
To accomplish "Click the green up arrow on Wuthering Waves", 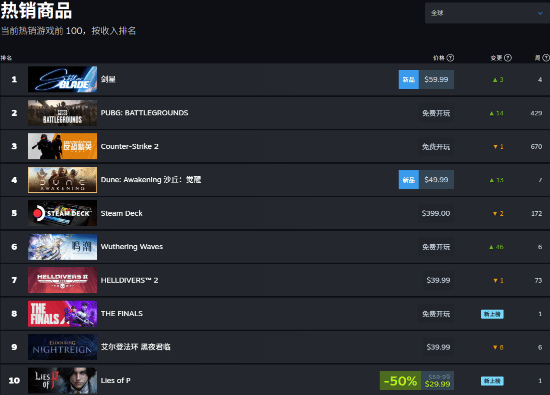I will (x=491, y=247).
